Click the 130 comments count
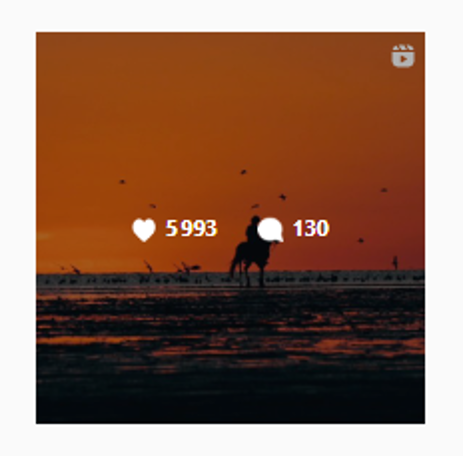464x456 pixels. 311,228
